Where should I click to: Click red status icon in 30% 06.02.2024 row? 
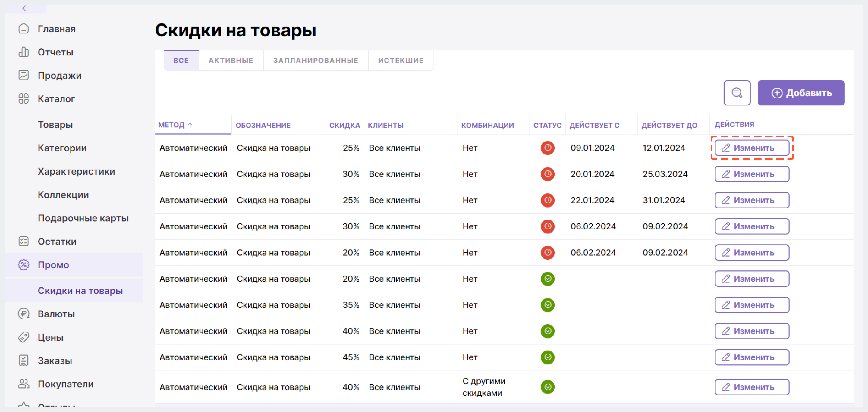point(547,226)
